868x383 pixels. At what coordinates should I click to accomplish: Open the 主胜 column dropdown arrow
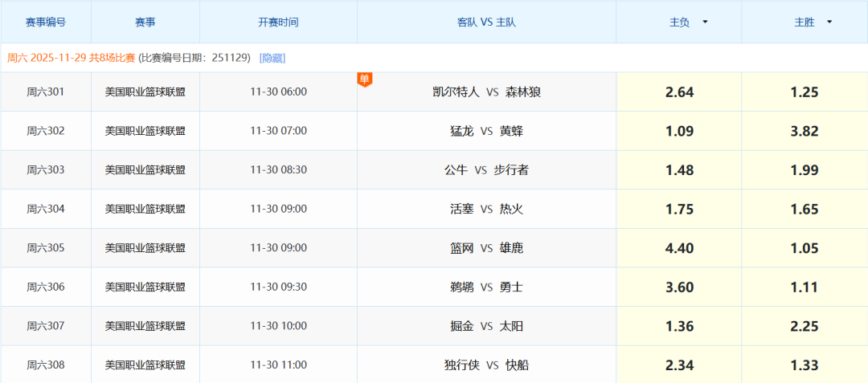[829, 22]
